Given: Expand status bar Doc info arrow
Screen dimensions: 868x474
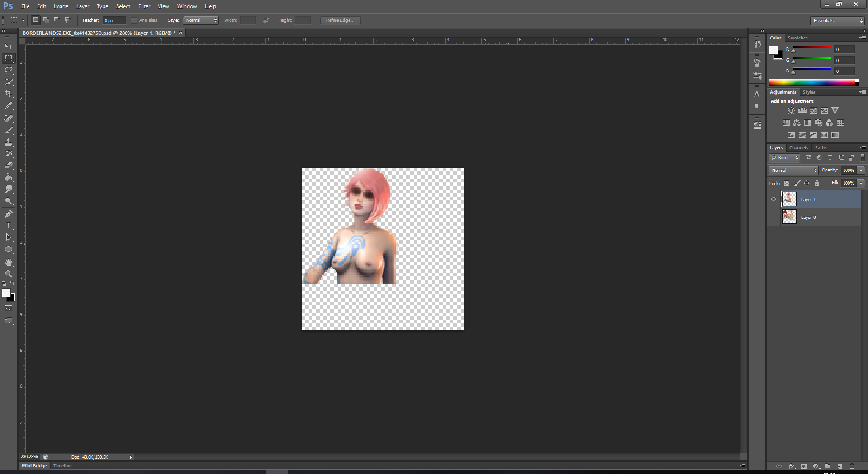Looking at the screenshot, I should pos(131,457).
